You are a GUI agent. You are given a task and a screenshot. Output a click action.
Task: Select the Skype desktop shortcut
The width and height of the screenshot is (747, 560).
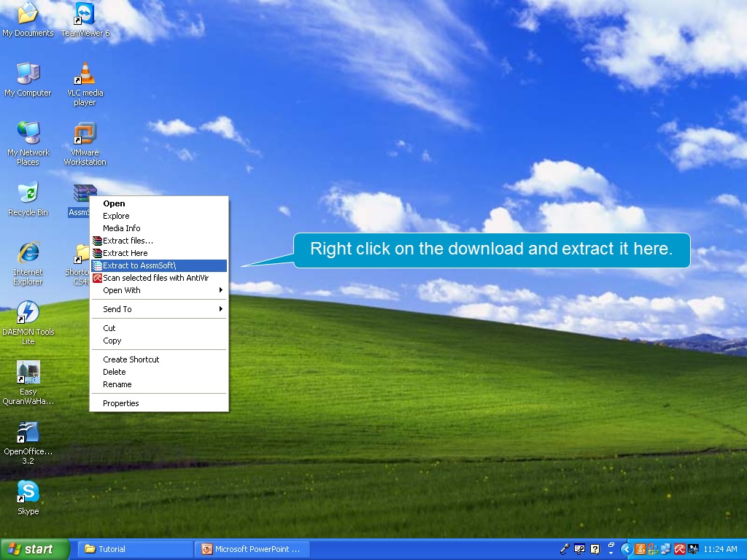coord(28,497)
